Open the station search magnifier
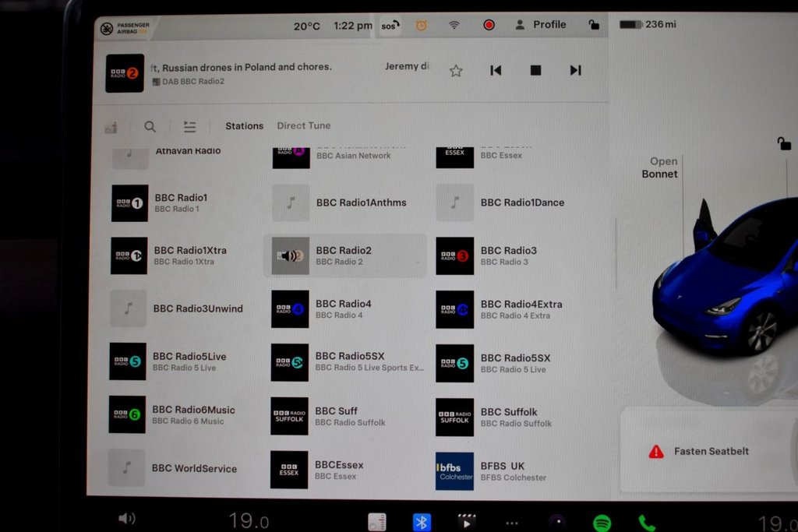 point(150,126)
